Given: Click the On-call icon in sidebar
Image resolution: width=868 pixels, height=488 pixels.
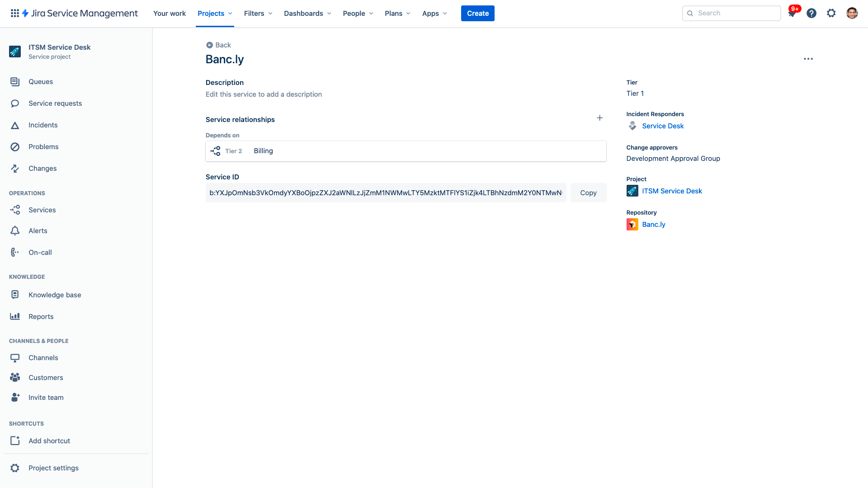Looking at the screenshot, I should [x=15, y=252].
